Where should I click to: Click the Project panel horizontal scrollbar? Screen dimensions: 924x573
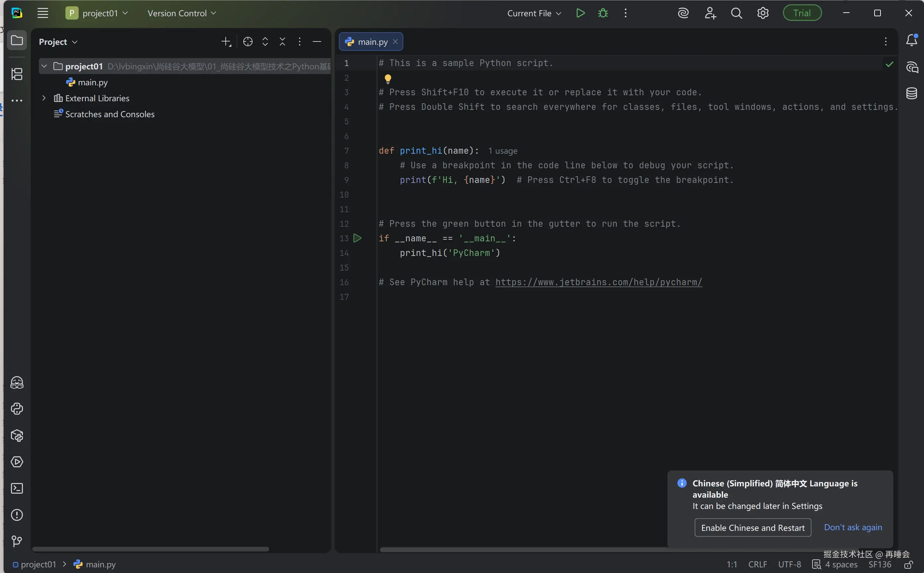coord(150,549)
